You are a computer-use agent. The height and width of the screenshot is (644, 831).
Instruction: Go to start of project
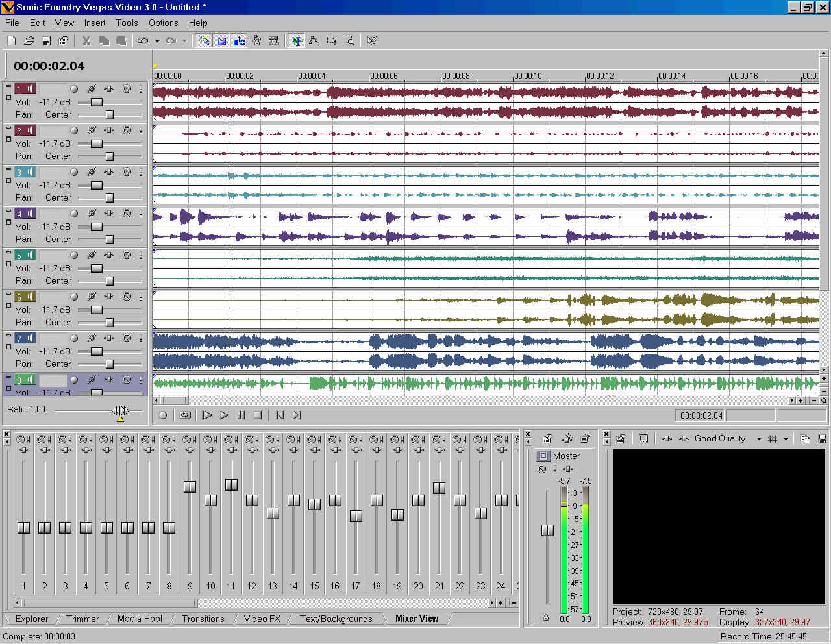(280, 415)
